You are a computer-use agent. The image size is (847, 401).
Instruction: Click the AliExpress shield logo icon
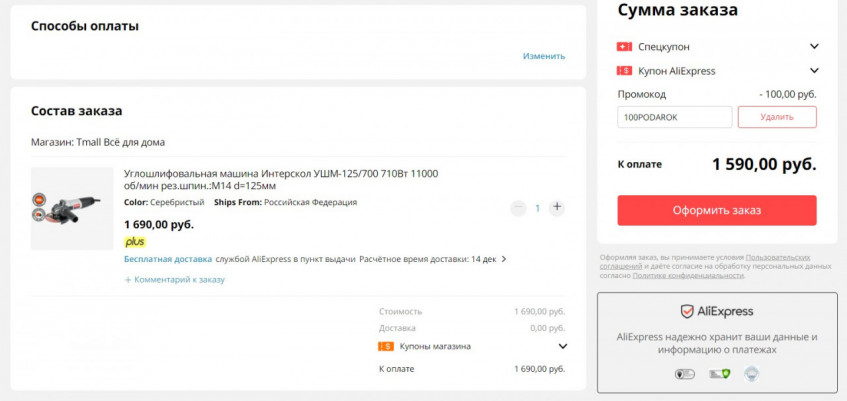687,311
